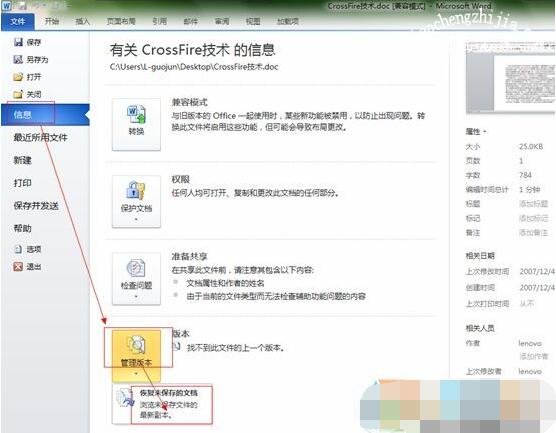556x433 pixels.
Task: Click the Save As (另存为) icon
Action: pyautogui.click(x=18, y=59)
